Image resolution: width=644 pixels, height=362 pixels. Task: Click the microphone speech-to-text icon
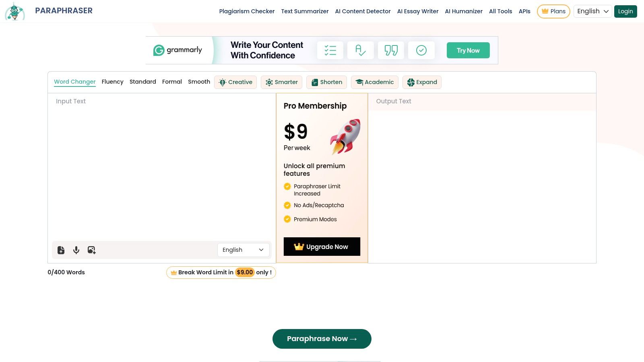(76, 250)
